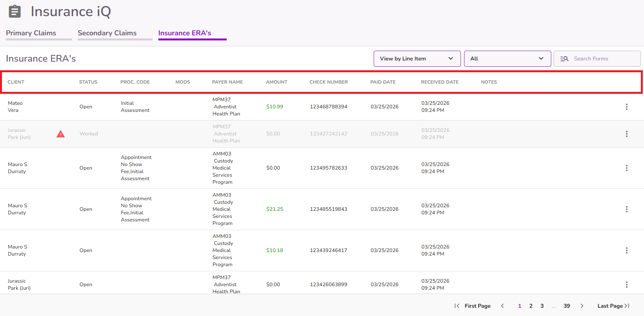Viewport: 644px width, 316px height.
Task: Click the search list icon in Search Forms
Action: click(x=564, y=58)
